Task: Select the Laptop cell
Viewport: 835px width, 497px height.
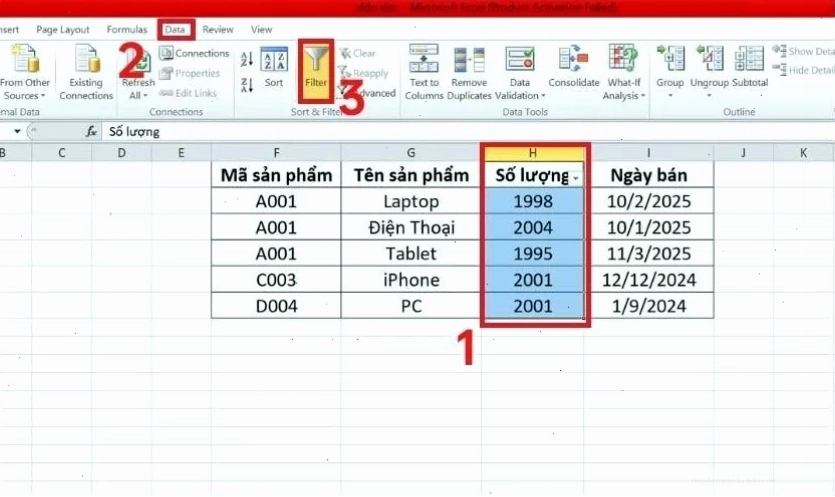Action: [411, 201]
